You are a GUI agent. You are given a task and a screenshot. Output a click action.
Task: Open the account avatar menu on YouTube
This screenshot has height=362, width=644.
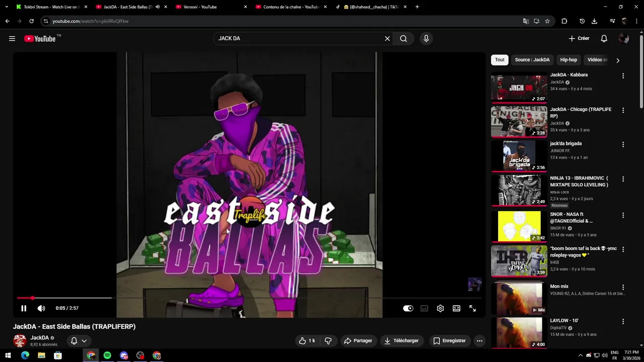(x=624, y=39)
